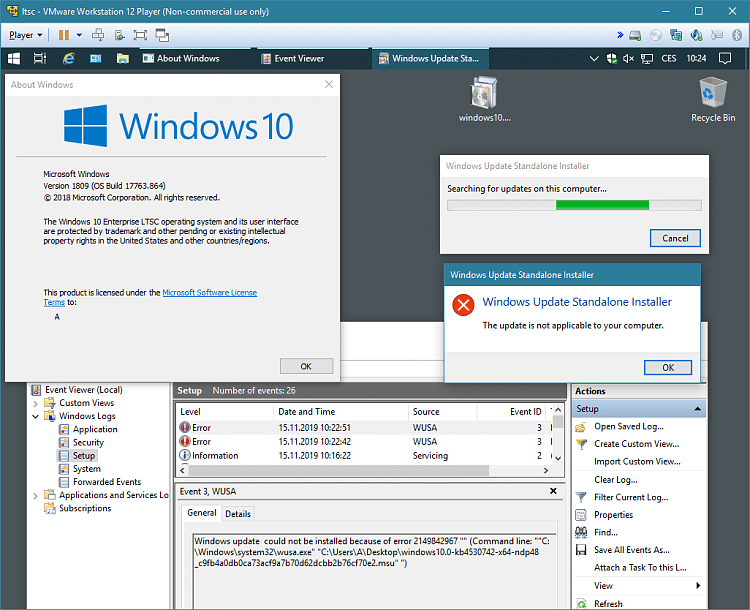Image resolution: width=750 pixels, height=610 pixels.
Task: Click Open Saved Log in Actions
Action: click(629, 426)
